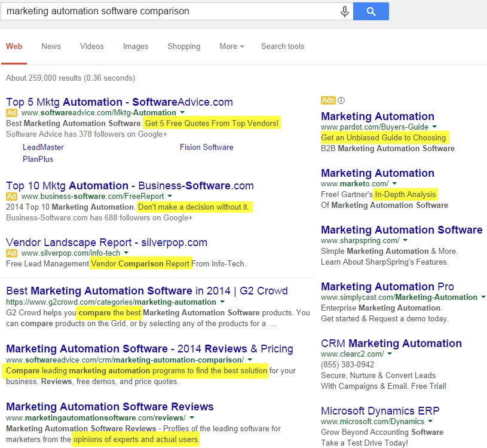487x448 pixels.
Task: Open Search tools
Action: coord(282,46)
